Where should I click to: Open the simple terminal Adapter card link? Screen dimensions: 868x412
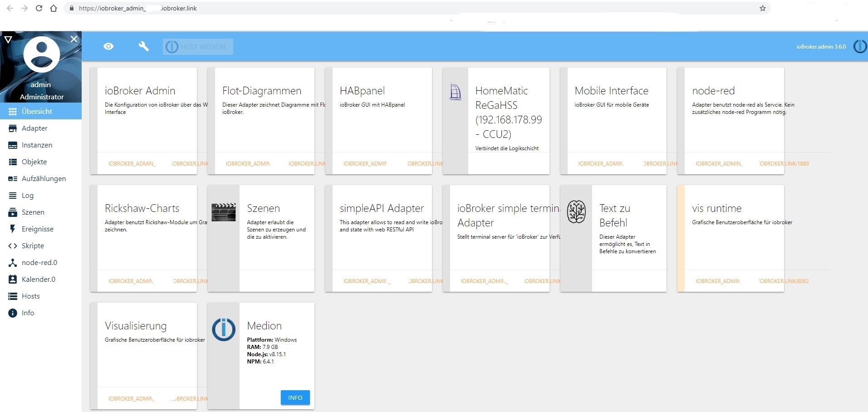coord(510,281)
